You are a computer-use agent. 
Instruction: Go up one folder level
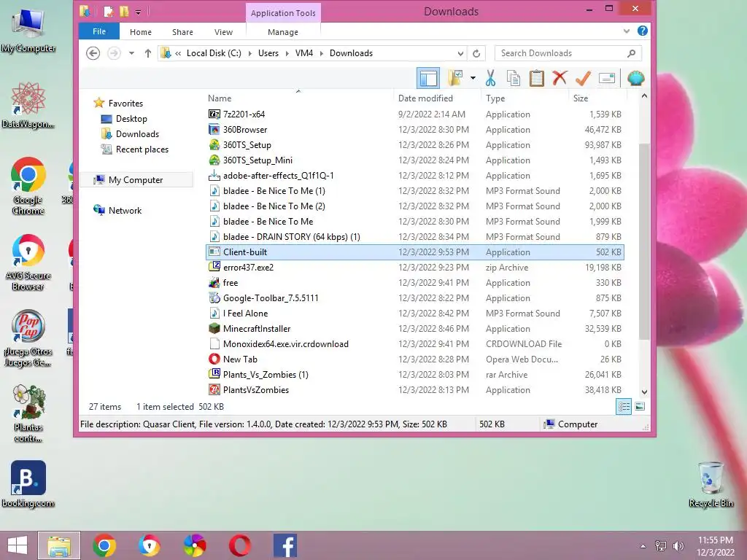point(147,53)
